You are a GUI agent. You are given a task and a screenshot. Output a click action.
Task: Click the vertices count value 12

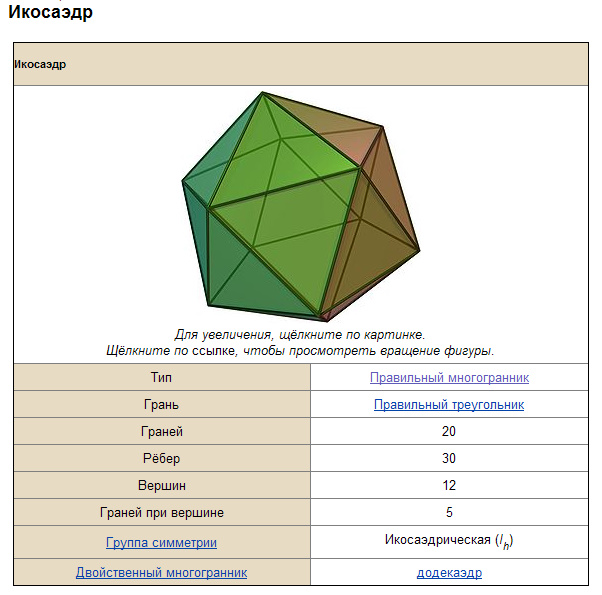tap(449, 486)
